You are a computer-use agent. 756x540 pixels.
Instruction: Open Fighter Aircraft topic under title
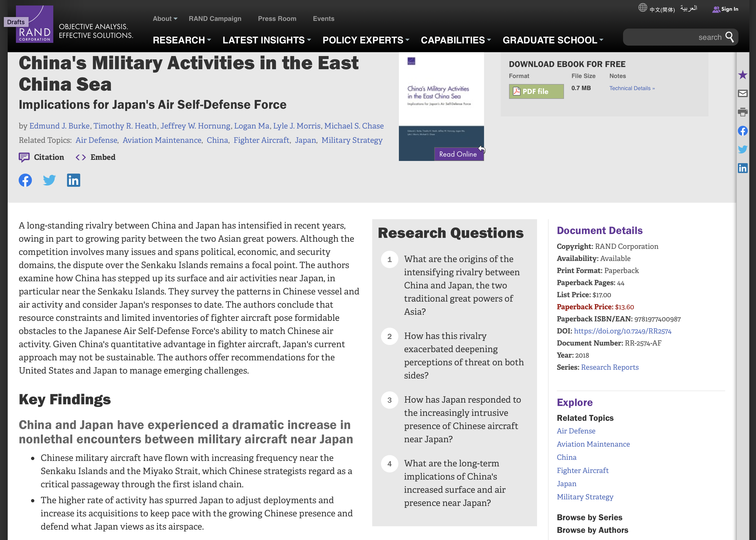262,140
